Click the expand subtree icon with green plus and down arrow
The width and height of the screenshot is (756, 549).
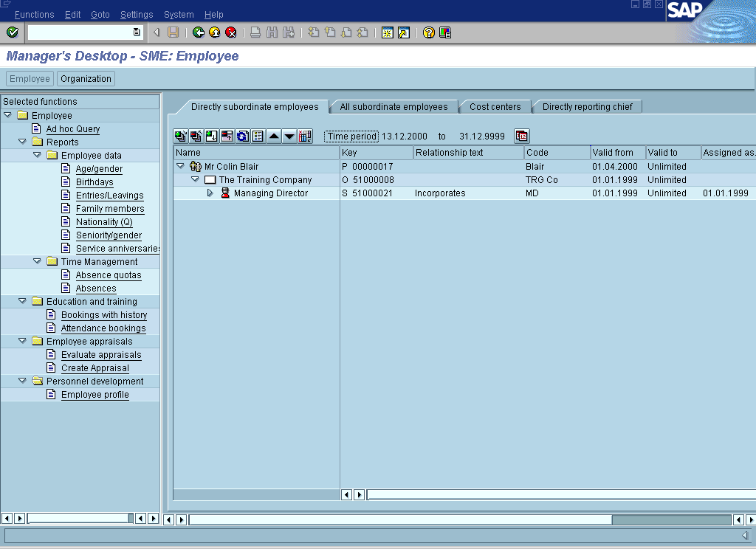(212, 137)
